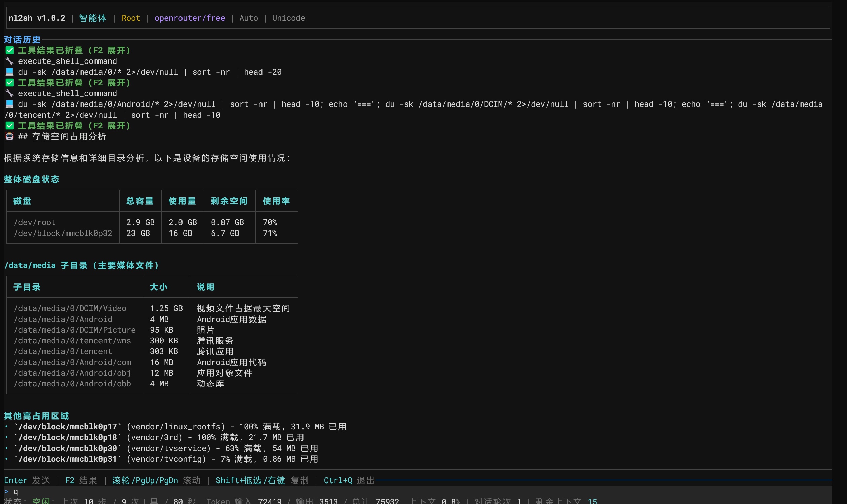The width and height of the screenshot is (847, 504).
Task: Click the /dev/block/mmcblk0p17 bullet entry
Action: (x=175, y=427)
